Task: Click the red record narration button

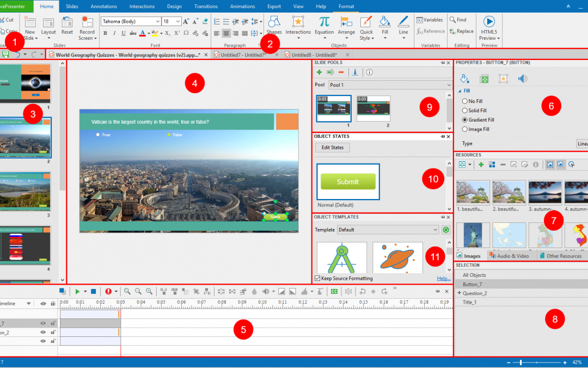Action: pos(108,291)
